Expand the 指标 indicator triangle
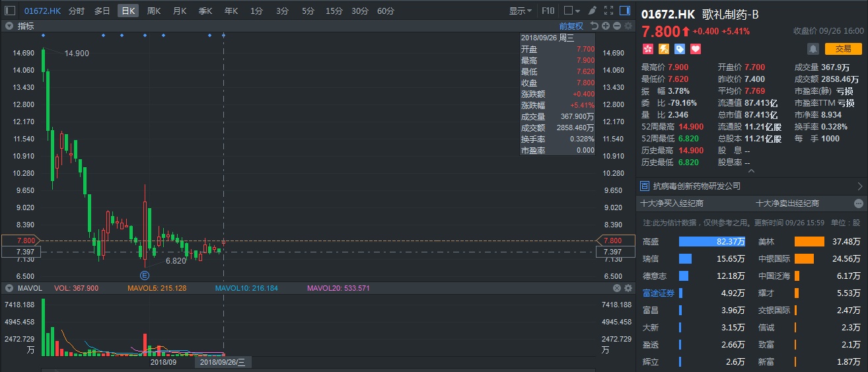 [x=10, y=26]
